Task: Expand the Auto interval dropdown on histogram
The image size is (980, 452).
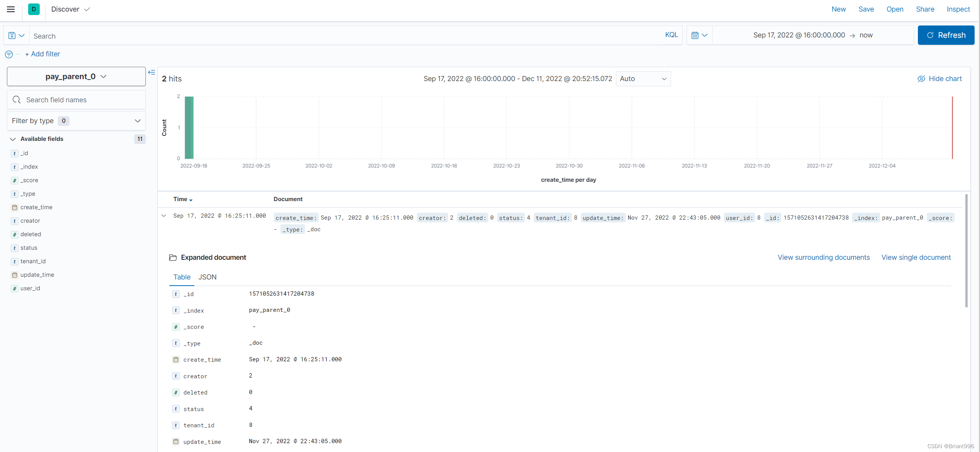Action: (643, 78)
